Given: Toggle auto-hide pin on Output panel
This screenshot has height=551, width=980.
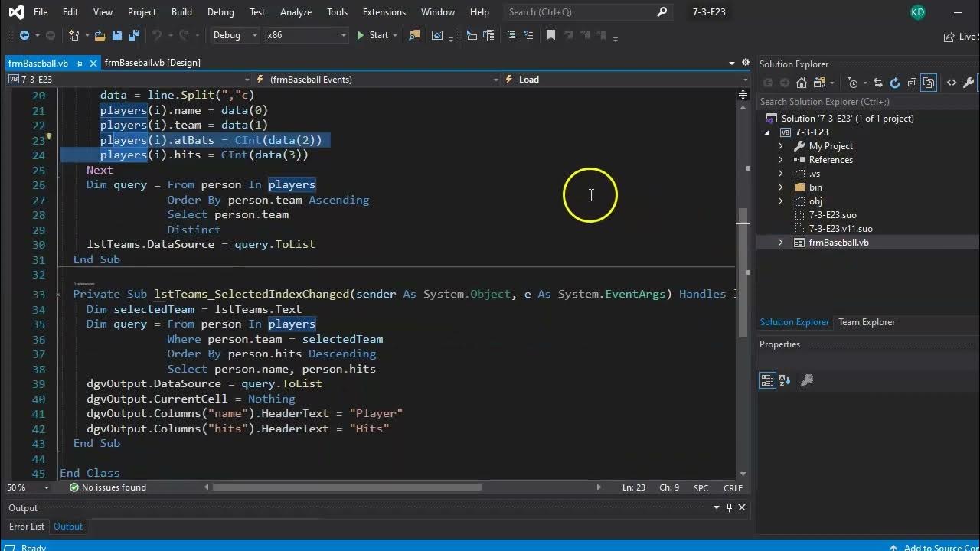Looking at the screenshot, I should click(x=729, y=507).
